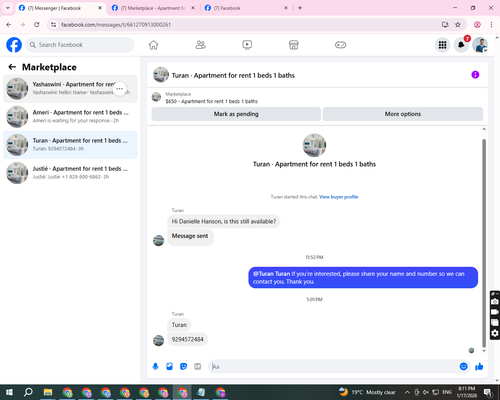Open View buyer profile link
Image resolution: width=500 pixels, height=400 pixels.
coord(338,197)
